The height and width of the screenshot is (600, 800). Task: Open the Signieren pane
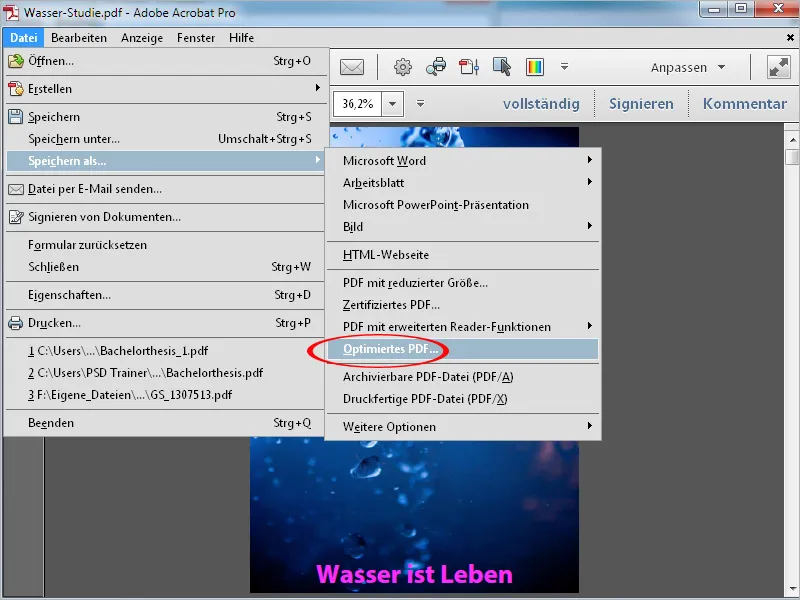coord(641,104)
